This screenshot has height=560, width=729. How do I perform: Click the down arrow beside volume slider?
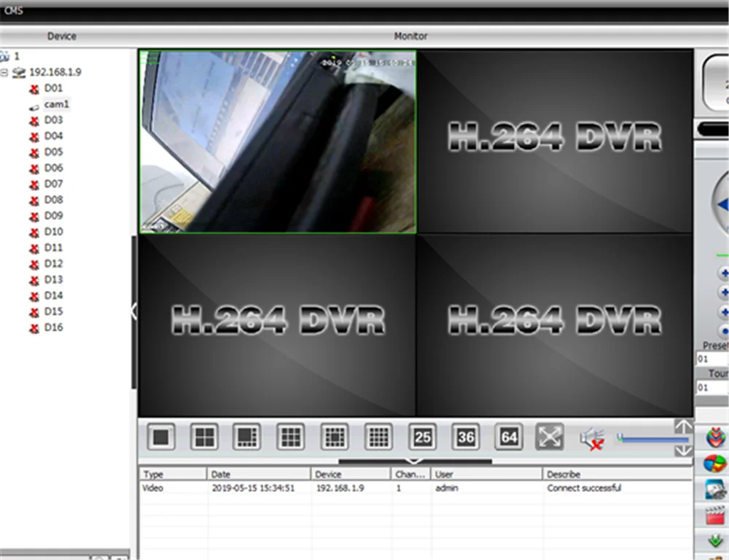point(683,450)
